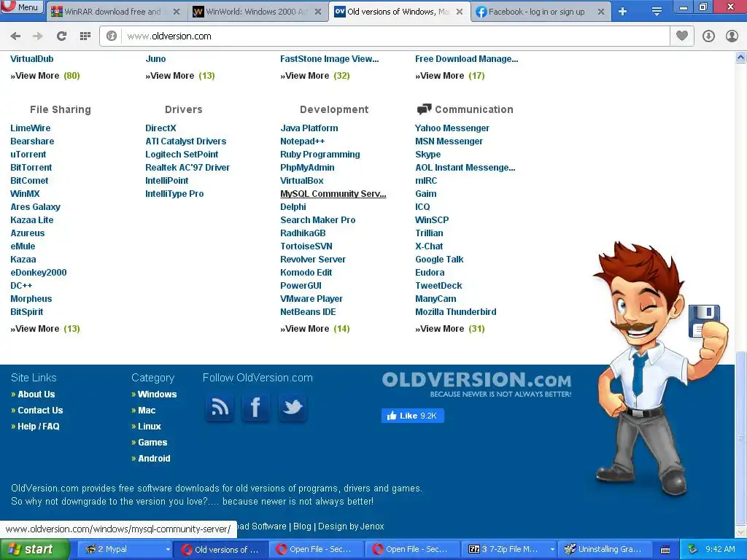Switch to the WinRAR download tab
This screenshot has height=560, width=747.
click(x=116, y=12)
